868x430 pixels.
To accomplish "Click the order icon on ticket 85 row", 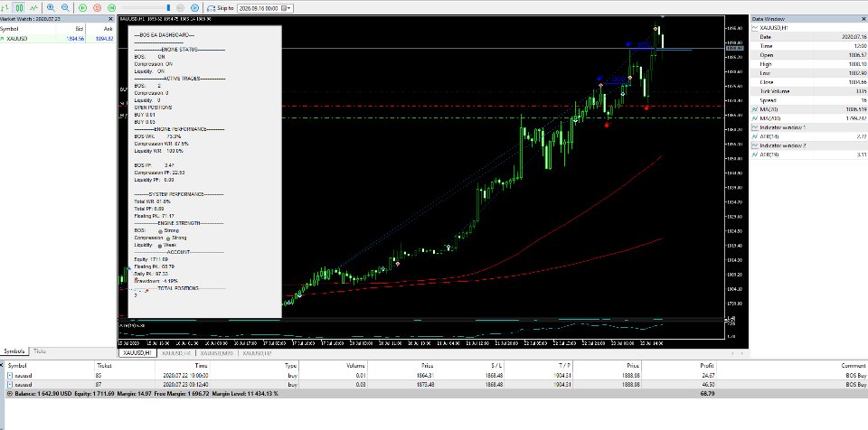I will [10, 376].
